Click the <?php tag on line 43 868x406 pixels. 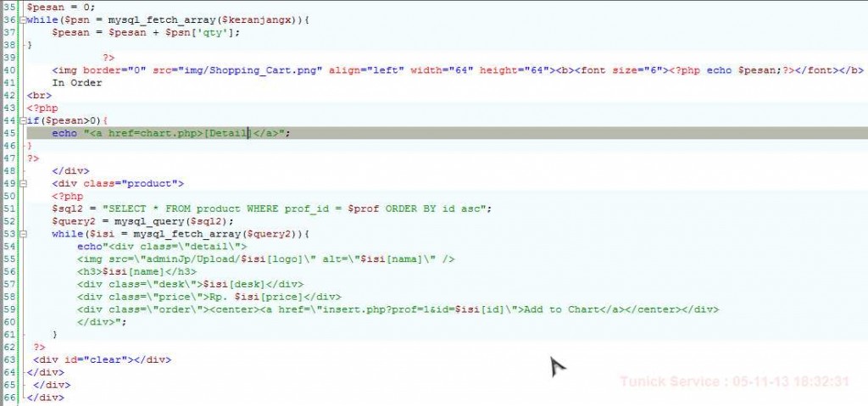(x=42, y=108)
